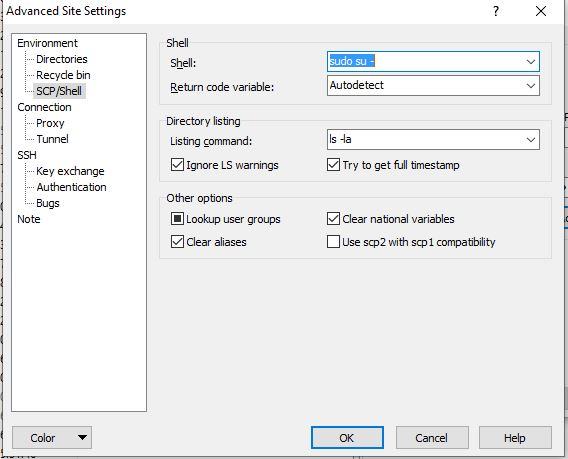Select Proxy under Connection
This screenshot has height=459, width=568.
(50, 123)
